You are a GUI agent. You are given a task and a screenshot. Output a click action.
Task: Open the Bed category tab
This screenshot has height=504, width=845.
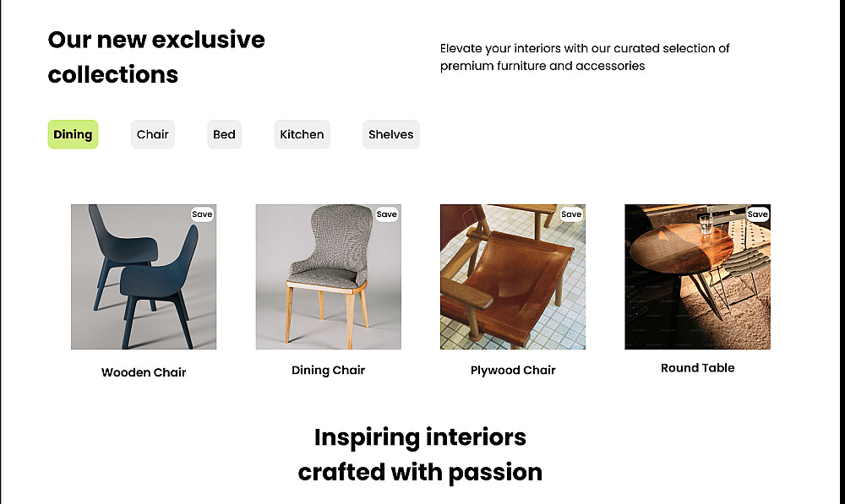[224, 134]
